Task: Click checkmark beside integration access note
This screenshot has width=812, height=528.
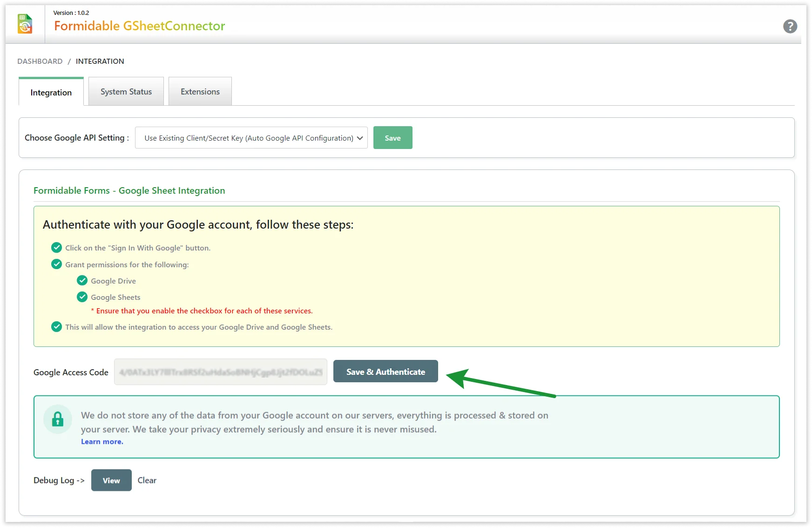Action: (56, 326)
